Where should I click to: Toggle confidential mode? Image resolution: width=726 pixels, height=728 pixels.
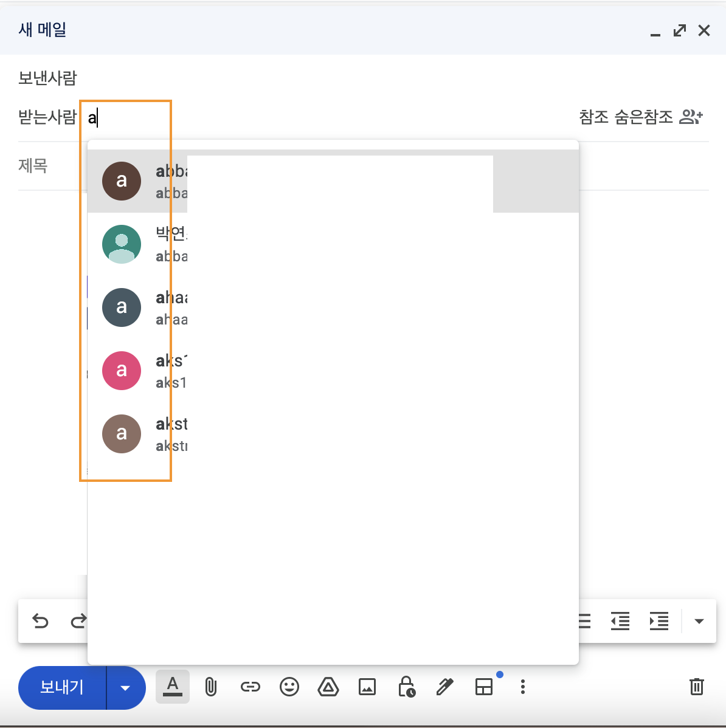406,687
